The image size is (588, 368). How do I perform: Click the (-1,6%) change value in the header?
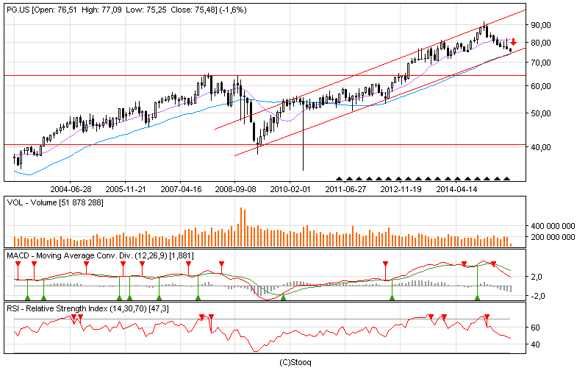pos(233,10)
